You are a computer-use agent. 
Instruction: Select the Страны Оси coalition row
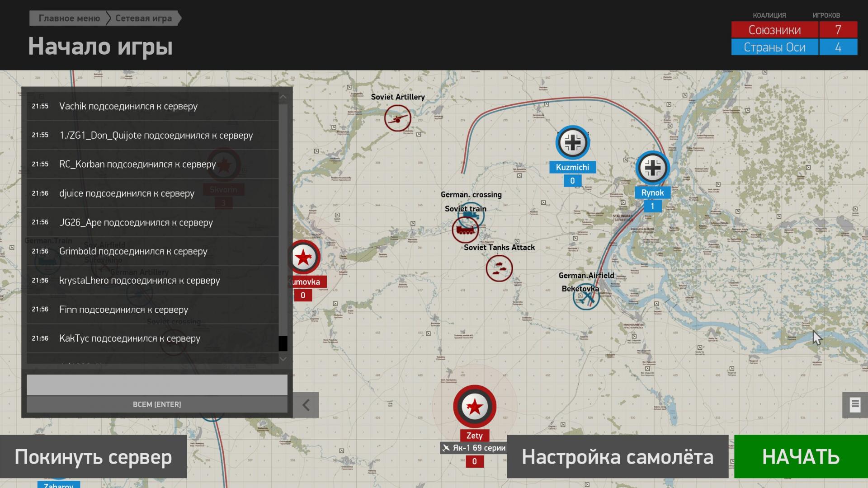[794, 47]
